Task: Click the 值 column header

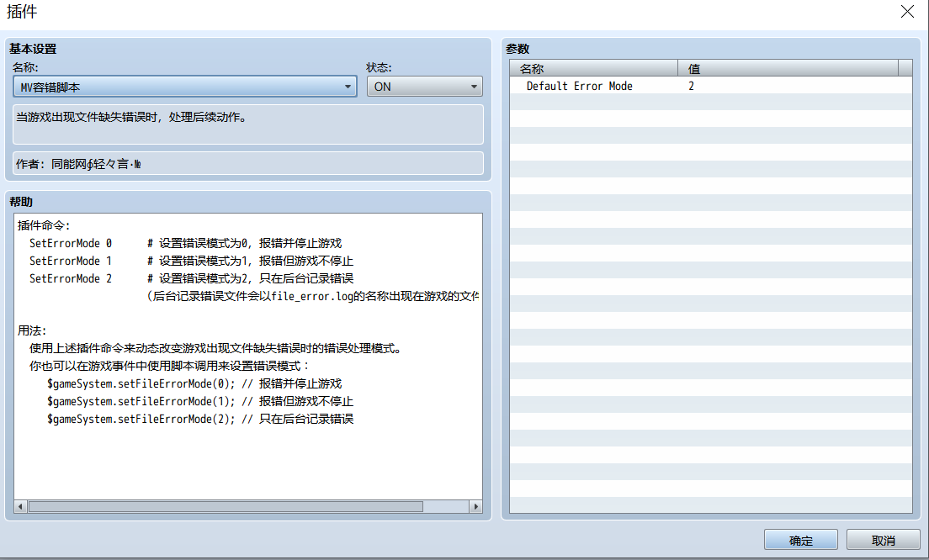Action: click(788, 69)
